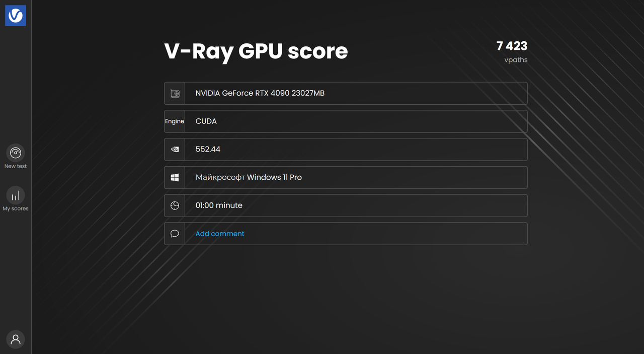Screen dimensions: 644x354
Task: Select the CUDA engine value
Action: pyautogui.click(x=206, y=121)
